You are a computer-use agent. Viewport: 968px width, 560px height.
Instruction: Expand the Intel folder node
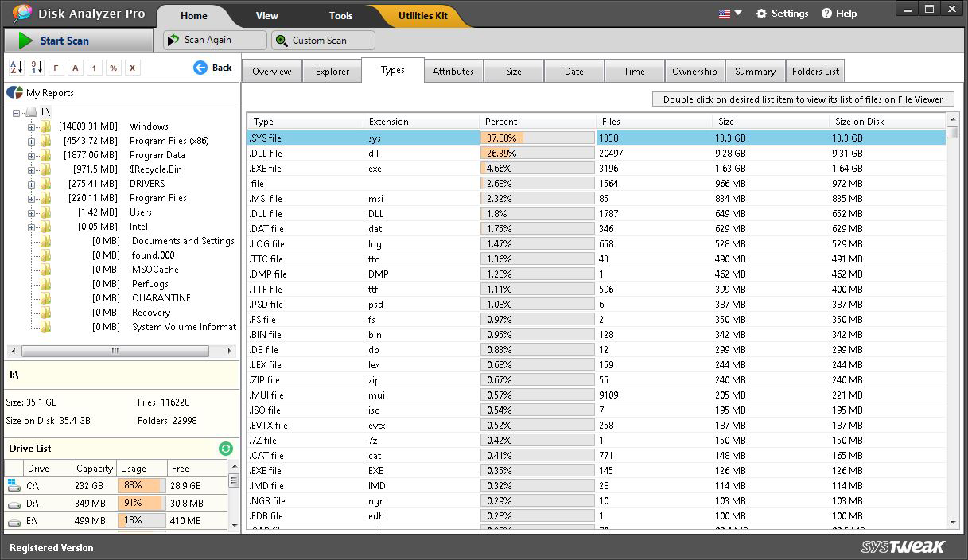[32, 227]
